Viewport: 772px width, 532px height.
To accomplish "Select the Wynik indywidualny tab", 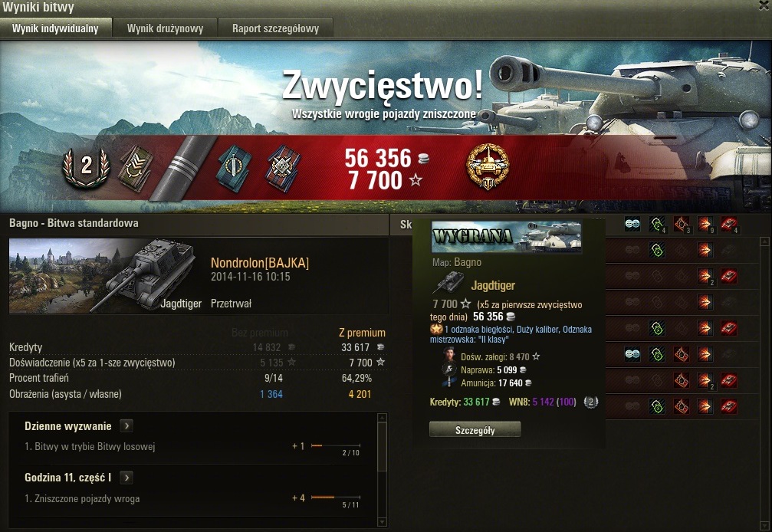I will 56,28.
